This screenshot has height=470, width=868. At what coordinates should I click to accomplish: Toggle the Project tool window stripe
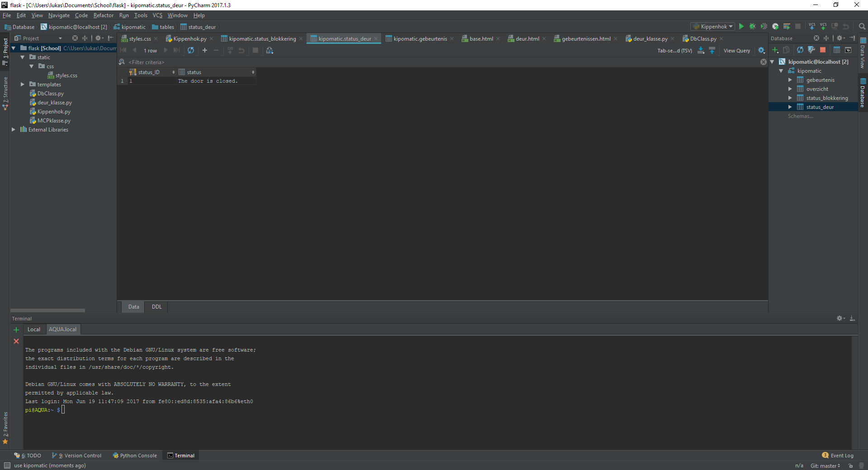pyautogui.click(x=5, y=52)
